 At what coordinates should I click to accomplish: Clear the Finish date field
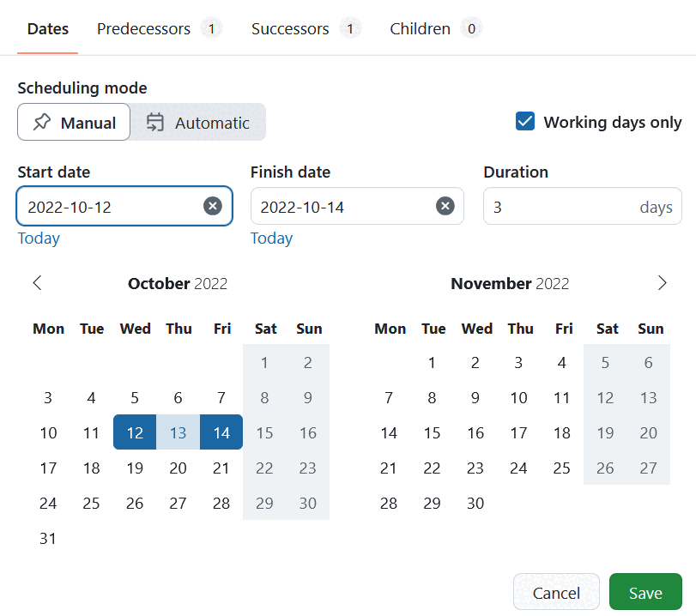(x=445, y=206)
